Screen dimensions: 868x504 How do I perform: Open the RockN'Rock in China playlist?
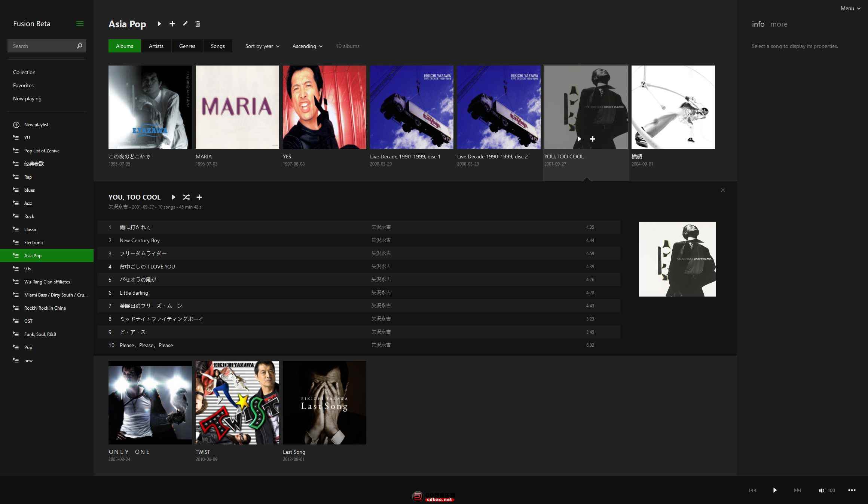coord(47,308)
